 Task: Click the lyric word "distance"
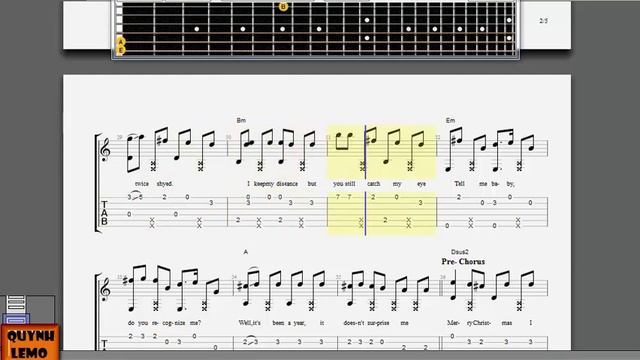(x=287, y=184)
